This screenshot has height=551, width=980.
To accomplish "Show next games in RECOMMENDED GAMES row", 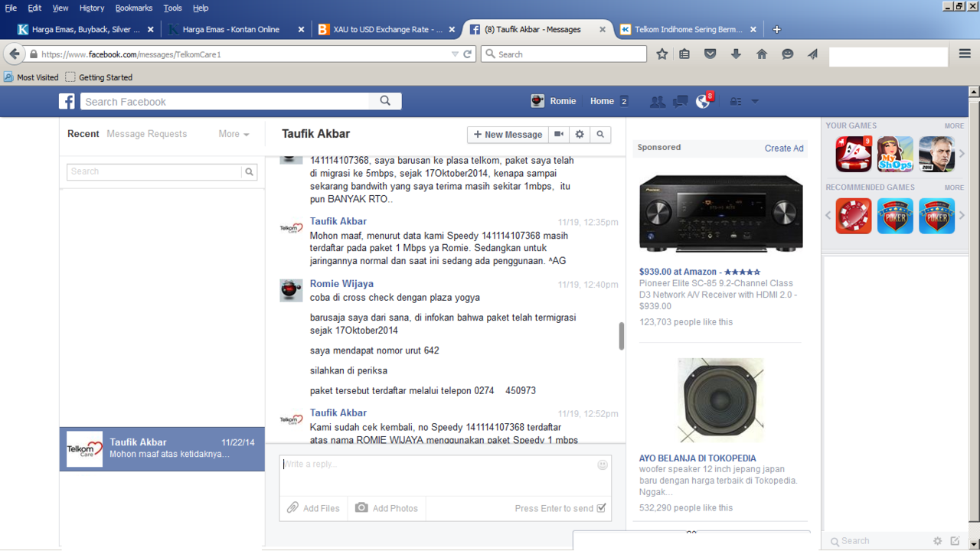I will (962, 216).
